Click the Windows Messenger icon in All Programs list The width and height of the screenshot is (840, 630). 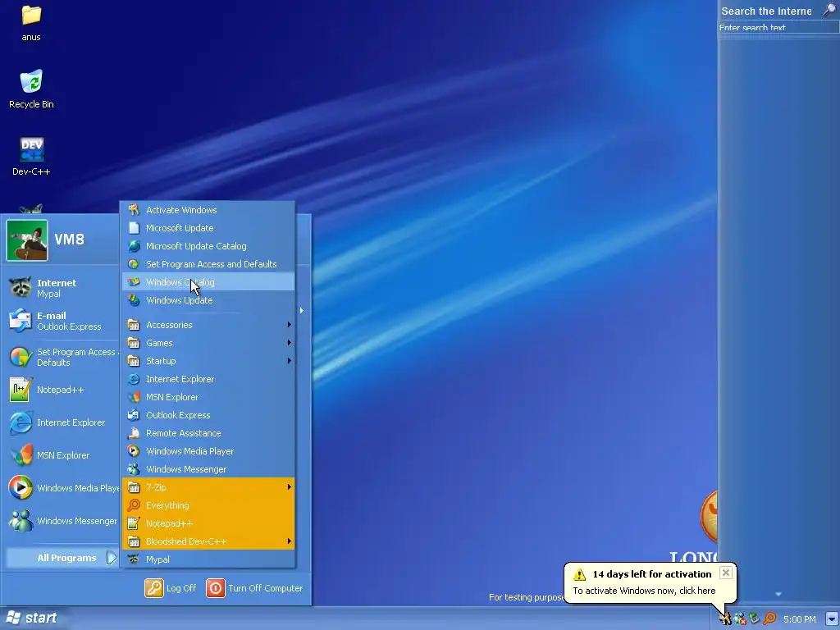point(134,468)
